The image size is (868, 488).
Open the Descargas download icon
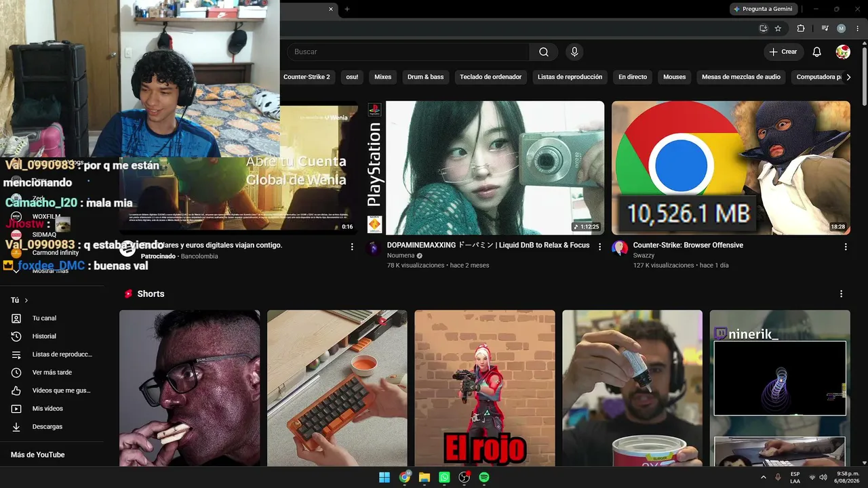[x=16, y=427]
